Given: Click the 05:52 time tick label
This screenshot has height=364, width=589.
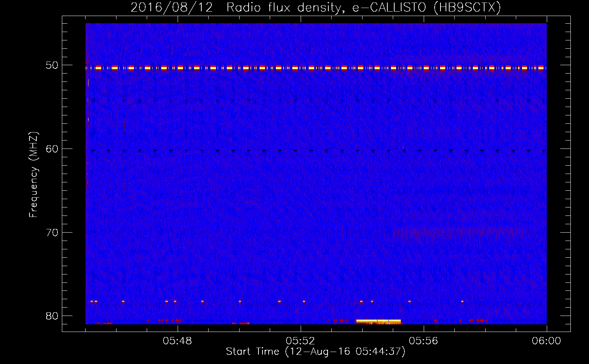Looking at the screenshot, I should (x=300, y=341).
